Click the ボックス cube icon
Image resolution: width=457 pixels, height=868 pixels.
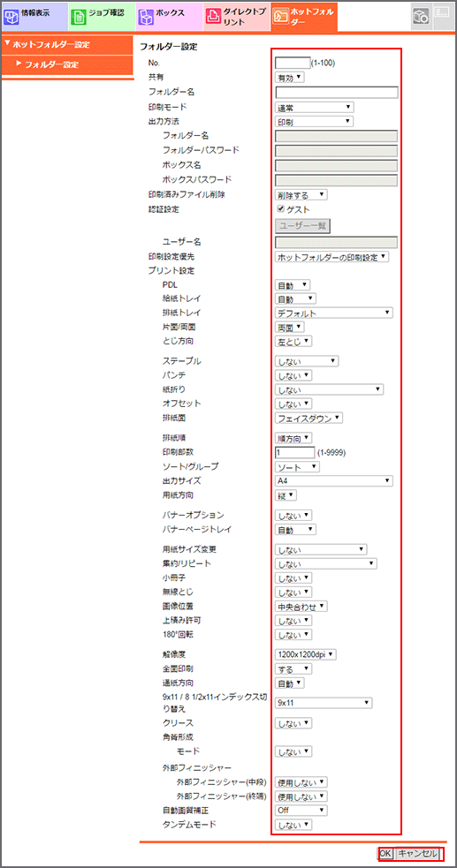[145, 16]
